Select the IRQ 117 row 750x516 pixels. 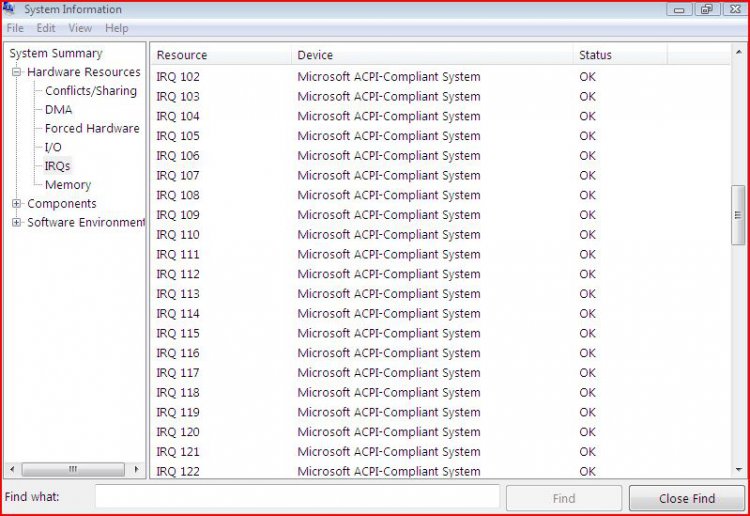(441, 373)
